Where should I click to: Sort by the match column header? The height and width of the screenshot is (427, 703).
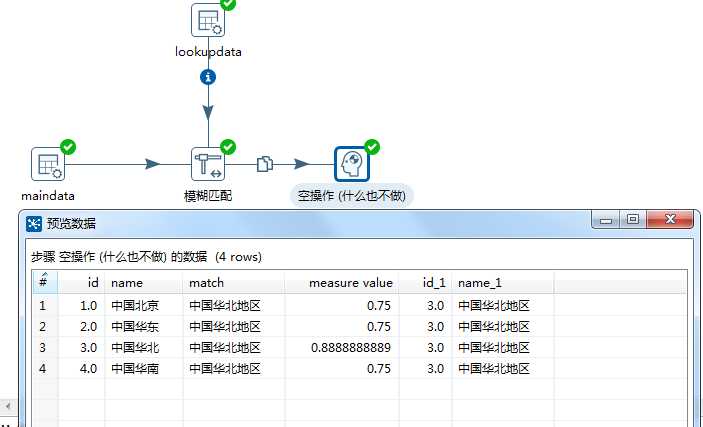(x=234, y=283)
